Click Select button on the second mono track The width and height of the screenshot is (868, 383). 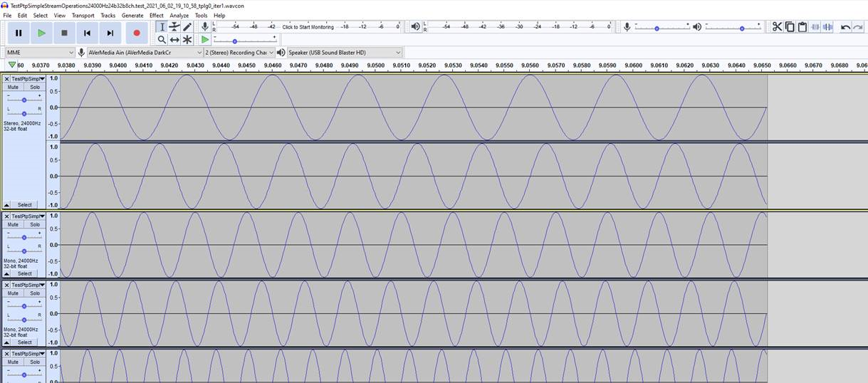pyautogui.click(x=25, y=342)
